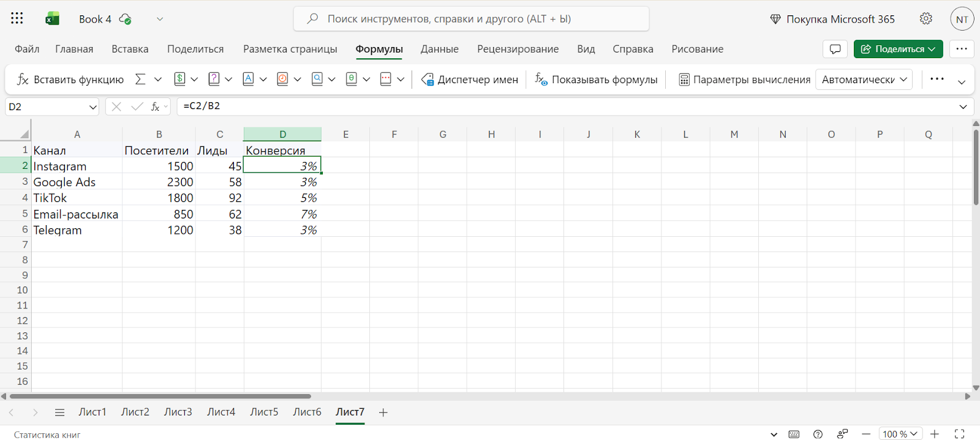980x440 pixels.
Task: Select the Лист3 sheet tab
Action: (x=178, y=412)
